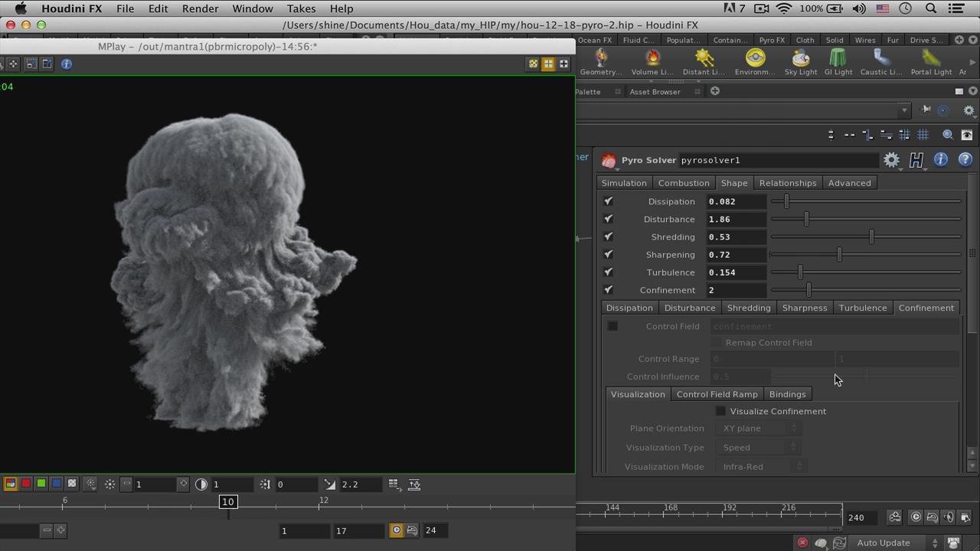Select the alpha checker channel in MPlay

click(72, 484)
